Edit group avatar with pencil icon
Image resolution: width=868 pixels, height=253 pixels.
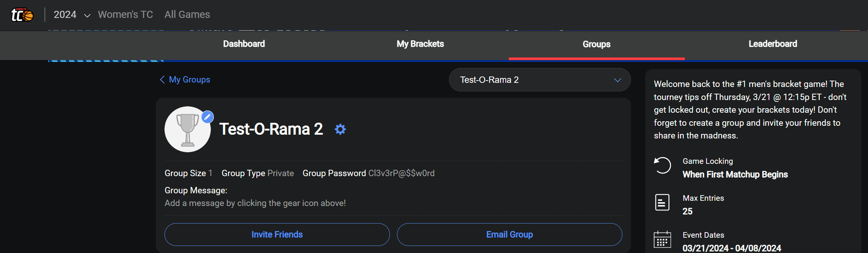click(x=207, y=117)
